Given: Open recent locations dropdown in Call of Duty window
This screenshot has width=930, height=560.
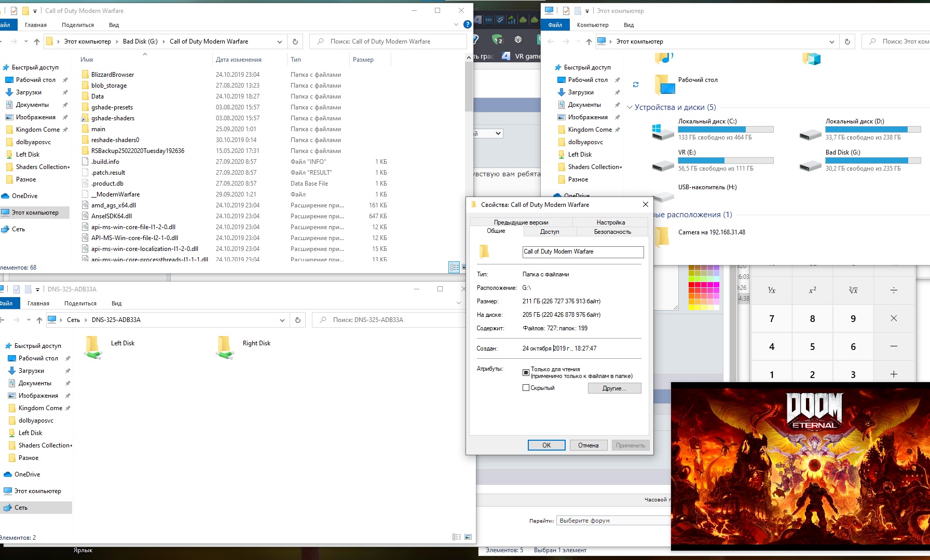Looking at the screenshot, I should click(26, 41).
